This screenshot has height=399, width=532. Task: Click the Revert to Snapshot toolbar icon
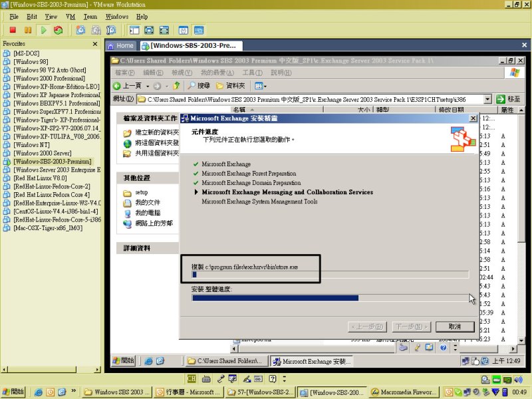[96, 30]
